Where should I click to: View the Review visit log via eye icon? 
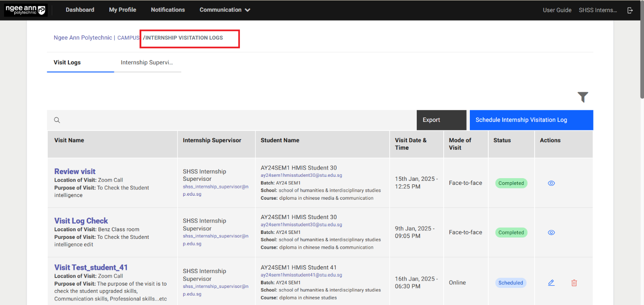point(551,183)
